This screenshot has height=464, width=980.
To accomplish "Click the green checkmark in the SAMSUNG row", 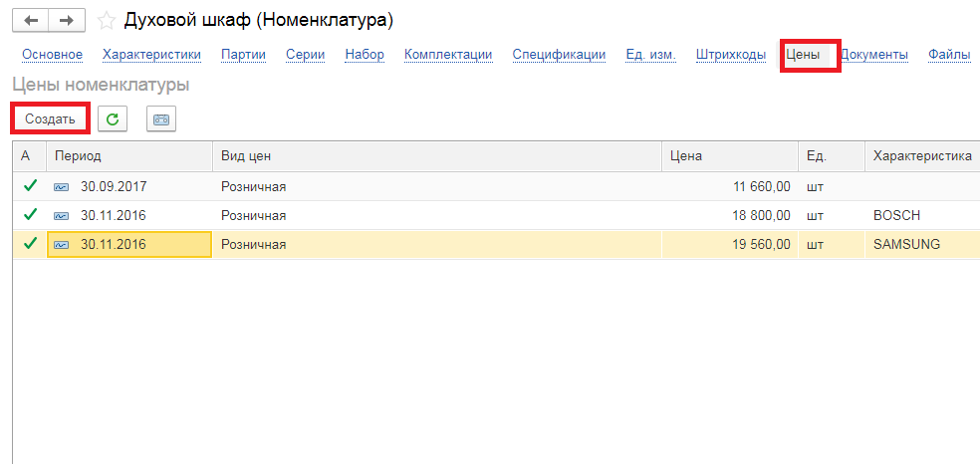I will tap(29, 244).
